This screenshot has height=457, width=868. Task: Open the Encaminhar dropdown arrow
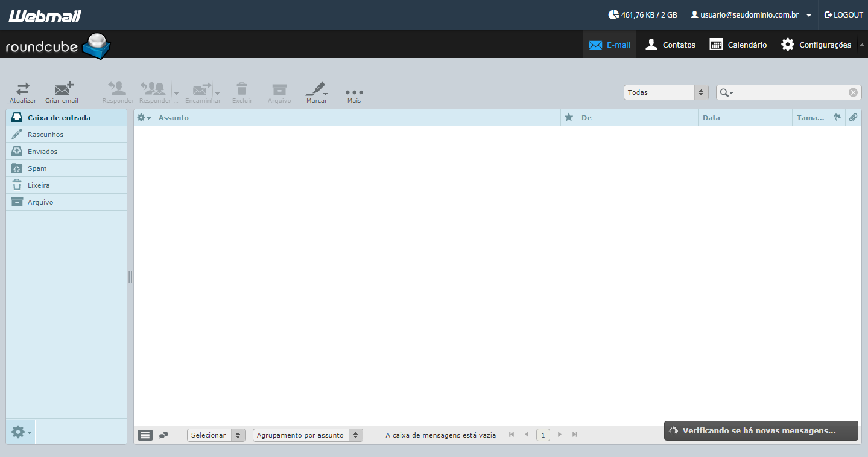(x=217, y=94)
